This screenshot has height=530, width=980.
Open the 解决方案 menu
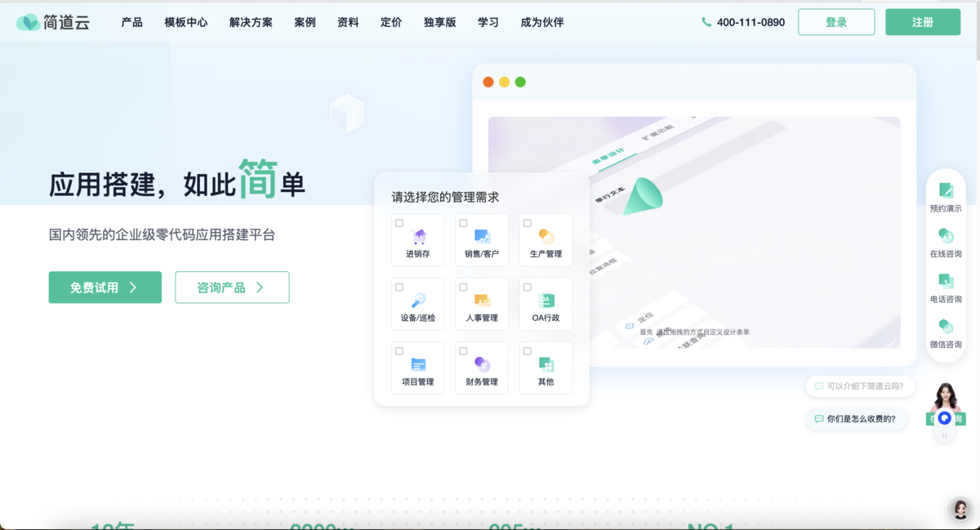point(251,22)
